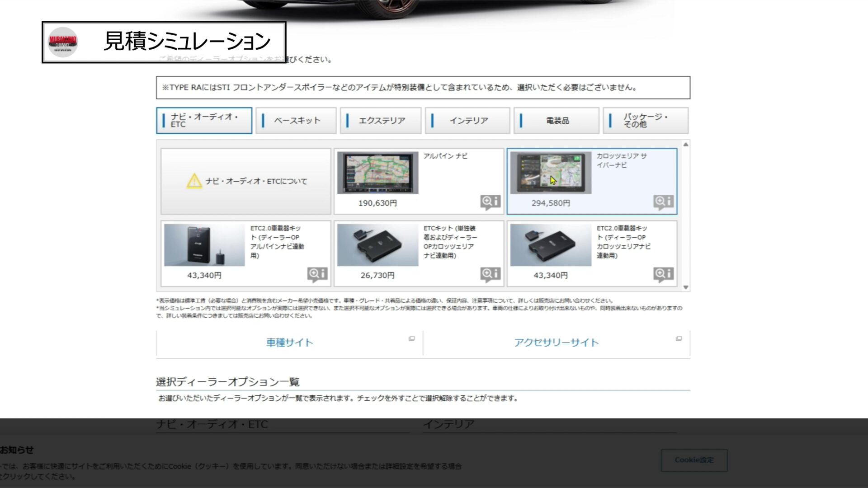Switch to the エクステリア tab
Viewport: 868px width, 488px height.
(x=381, y=121)
